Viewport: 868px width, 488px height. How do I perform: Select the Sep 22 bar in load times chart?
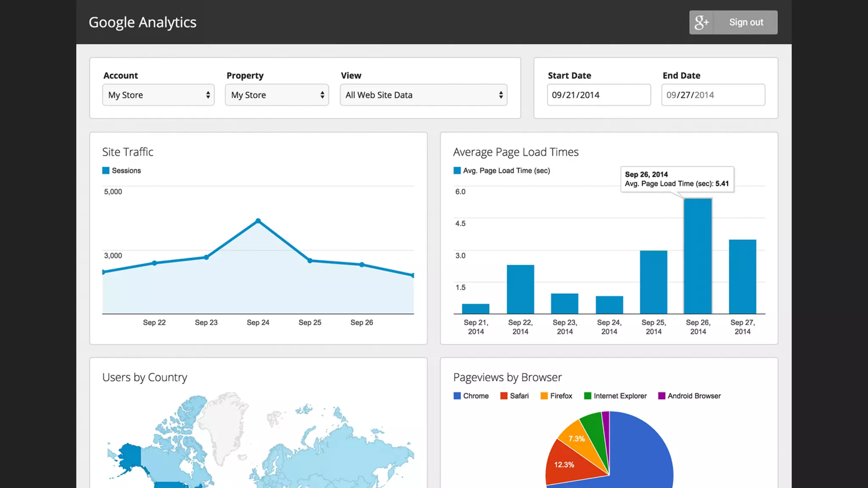point(520,289)
